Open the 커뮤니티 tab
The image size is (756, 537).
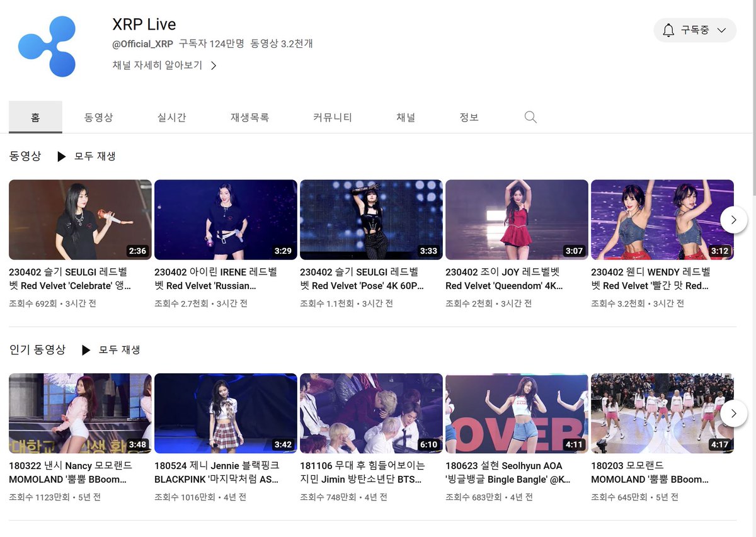click(332, 116)
